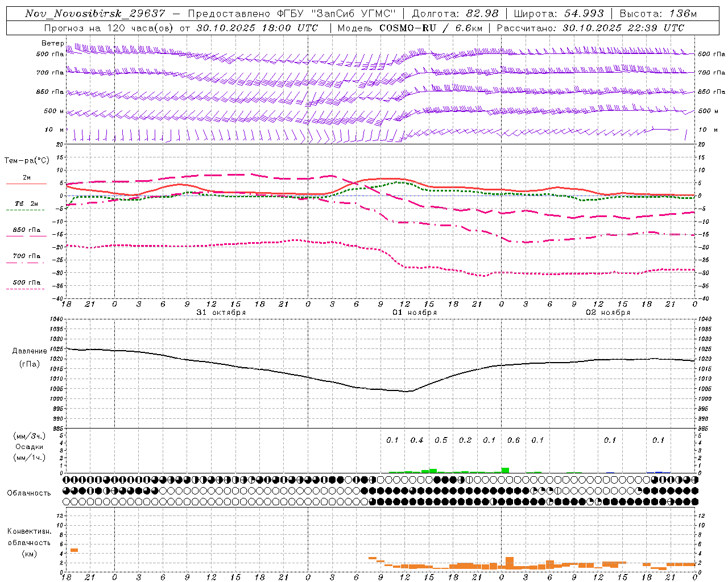
Task: Select the 'Рассчитано: 30.10.2025 22:39 UTC' text
Action: [x=590, y=28]
